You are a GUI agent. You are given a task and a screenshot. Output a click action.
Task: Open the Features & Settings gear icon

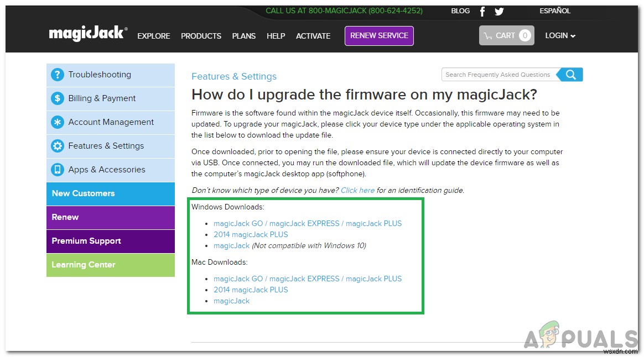click(x=58, y=146)
